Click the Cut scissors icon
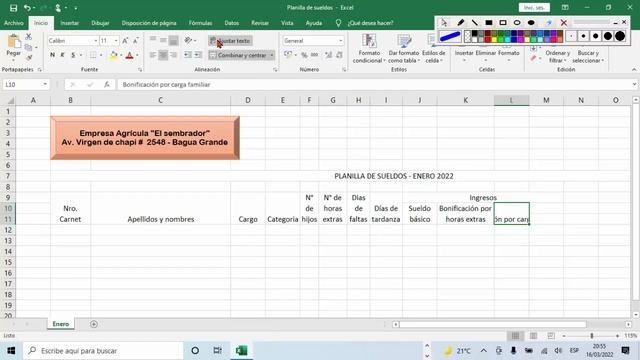The height and width of the screenshot is (360, 640). [x=29, y=37]
